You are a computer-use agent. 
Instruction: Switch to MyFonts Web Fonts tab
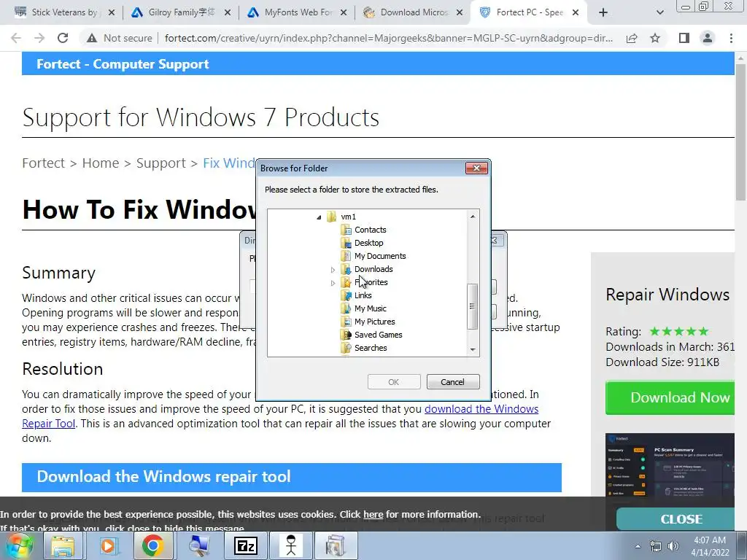point(298,12)
